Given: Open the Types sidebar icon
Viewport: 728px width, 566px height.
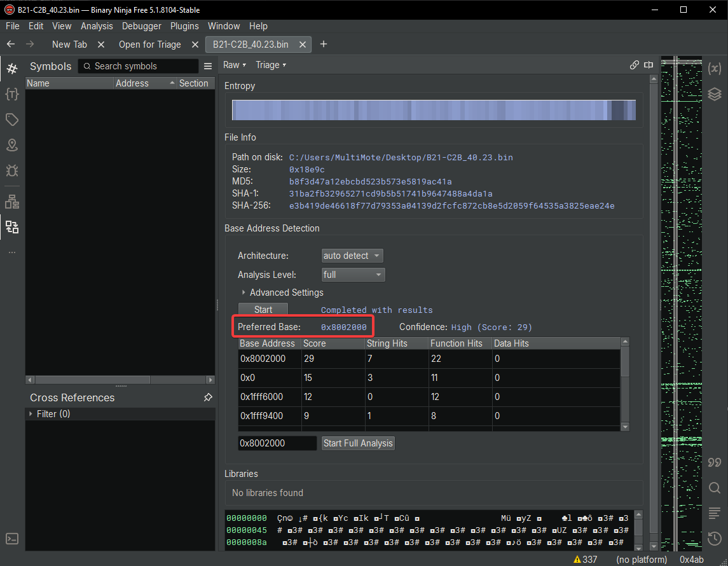Looking at the screenshot, I should [x=12, y=94].
